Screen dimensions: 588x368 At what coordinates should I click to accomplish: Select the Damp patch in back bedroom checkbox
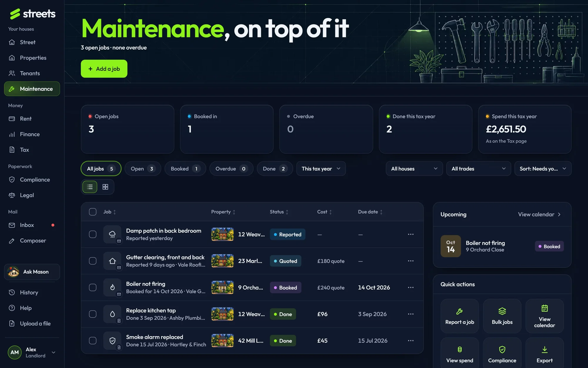pyautogui.click(x=93, y=234)
